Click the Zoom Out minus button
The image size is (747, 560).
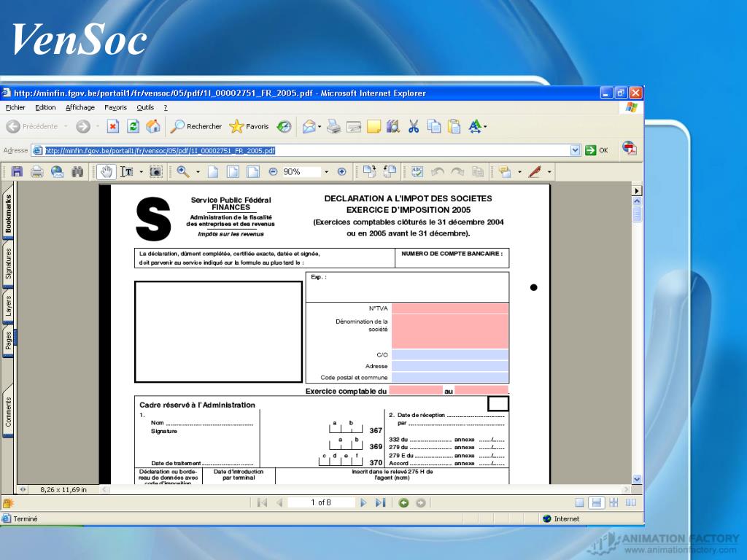click(273, 171)
